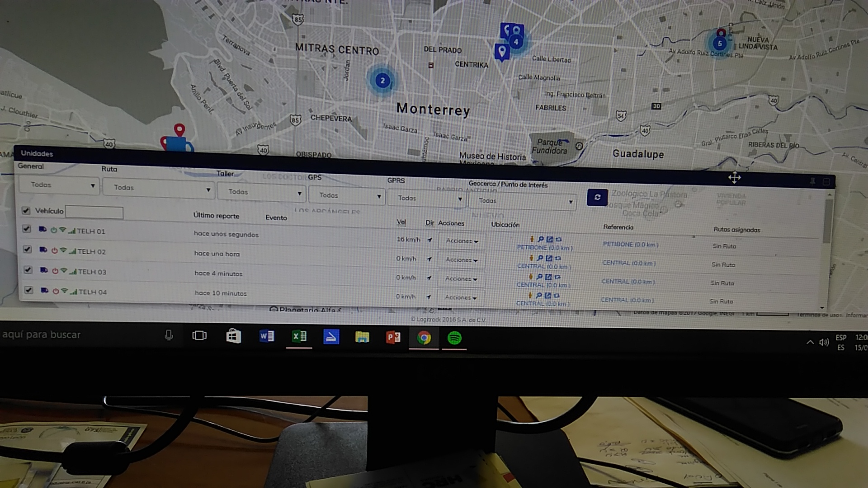
Task: Click the red power icon for TELH 02
Action: tap(55, 250)
